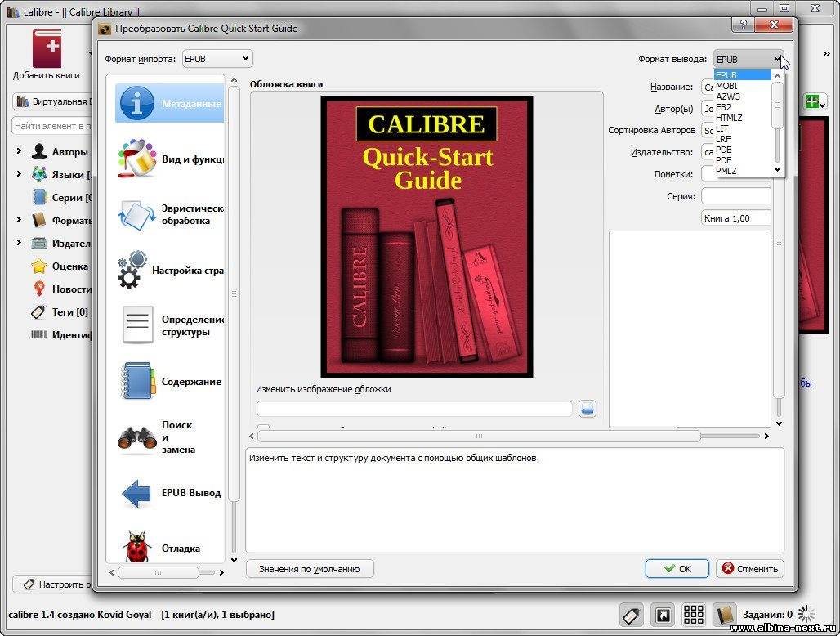Click the Calibre Quick-Start Guide cover image
The height and width of the screenshot is (636, 840).
coord(427,237)
